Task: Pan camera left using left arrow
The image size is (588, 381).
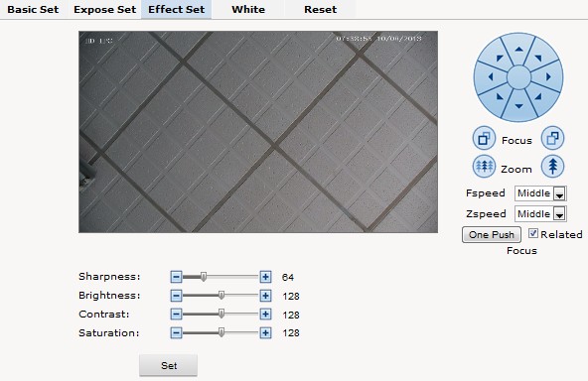Action: tap(491, 77)
